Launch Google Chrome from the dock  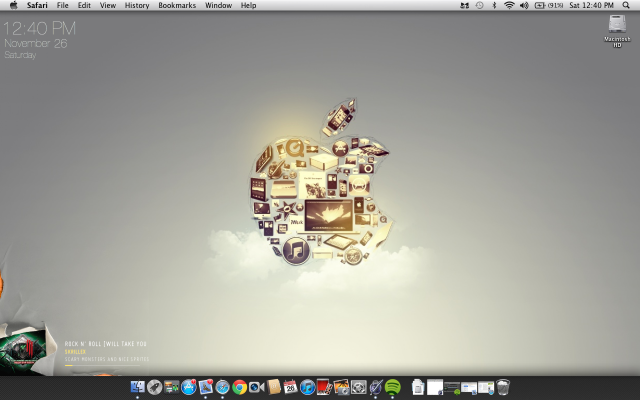(x=240, y=387)
